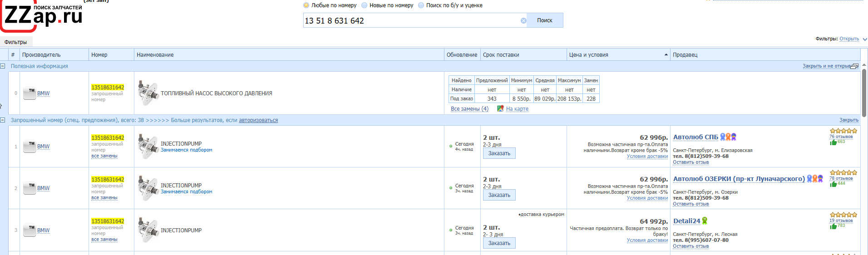Screen dimensions: 868x255
Task: Select the Новые по номеру radio option
Action: 365,5
